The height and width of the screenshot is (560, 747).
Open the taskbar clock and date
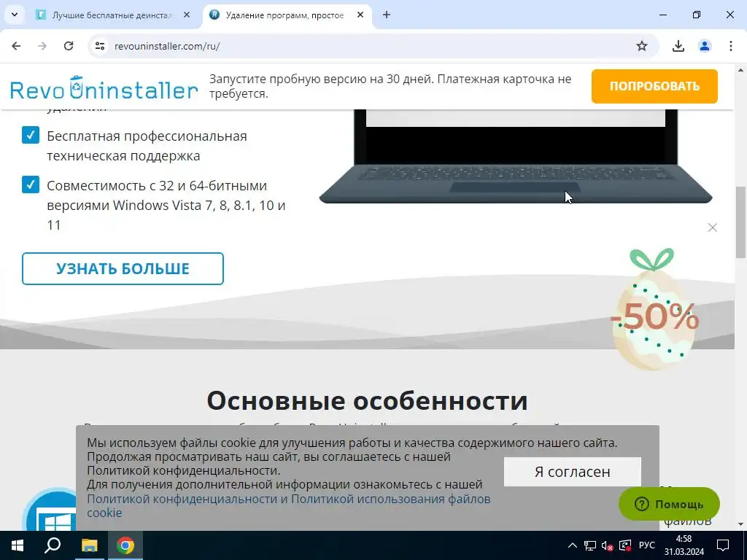point(684,545)
